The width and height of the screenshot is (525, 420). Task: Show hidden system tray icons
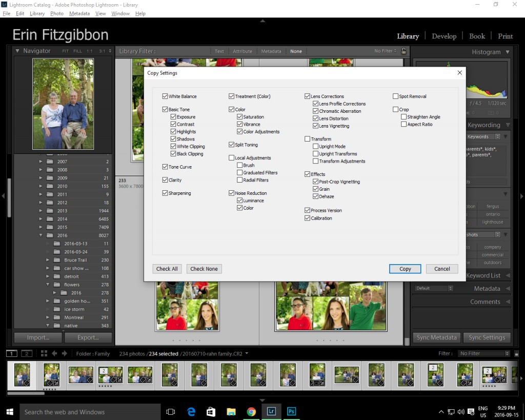(441, 412)
